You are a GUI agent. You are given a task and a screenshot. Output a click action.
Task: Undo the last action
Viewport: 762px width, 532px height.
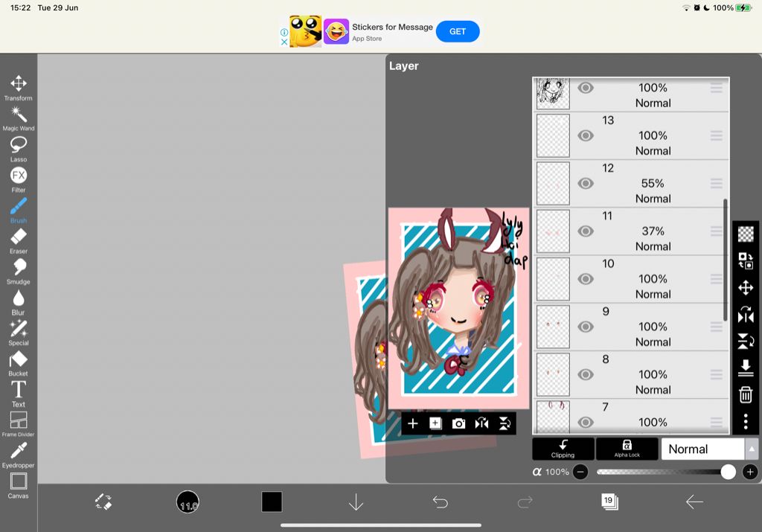click(x=441, y=502)
